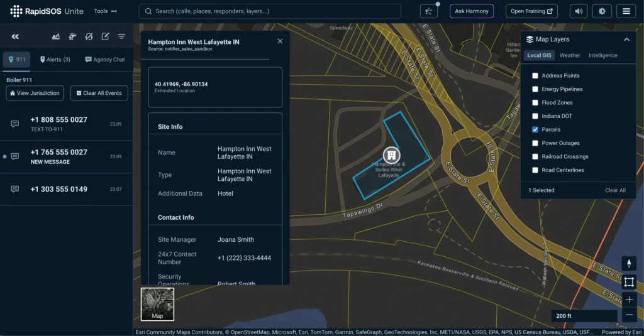
Task: Open the Tools menu ellipsis
Action: point(114,11)
